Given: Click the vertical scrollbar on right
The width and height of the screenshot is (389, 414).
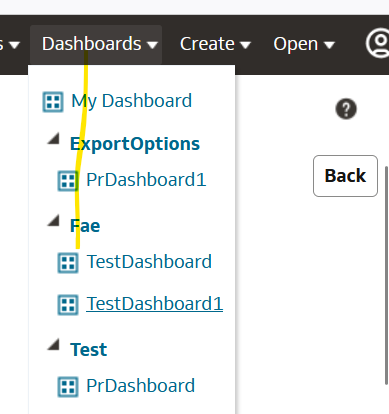Looking at the screenshot, I should [x=387, y=275].
